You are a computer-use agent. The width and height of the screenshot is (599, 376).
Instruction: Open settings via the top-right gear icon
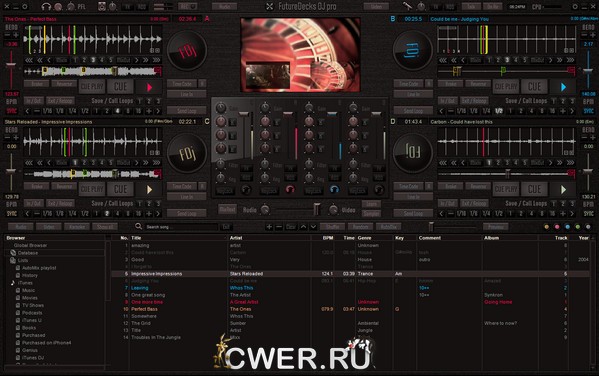pos(575,6)
